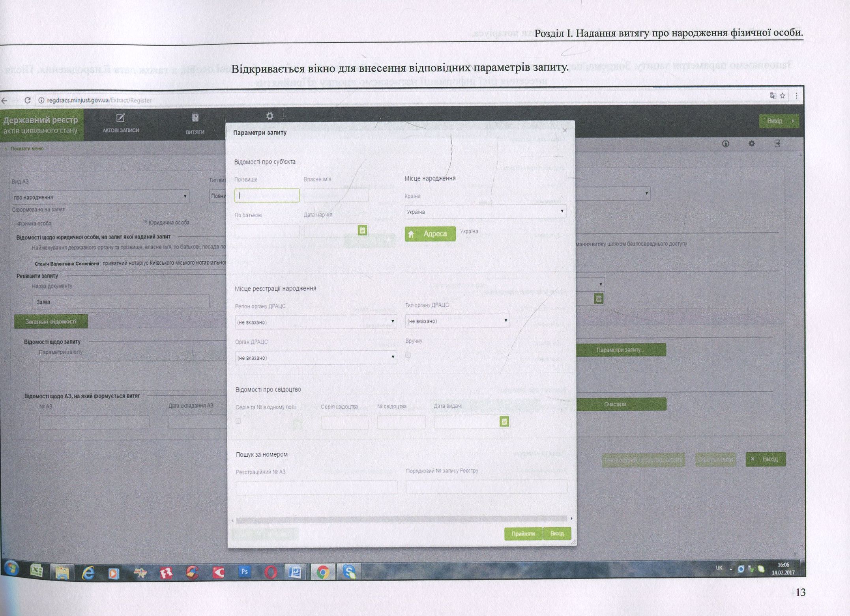Open the info icon in the page header
Image resolution: width=850 pixels, height=616 pixels.
click(725, 144)
